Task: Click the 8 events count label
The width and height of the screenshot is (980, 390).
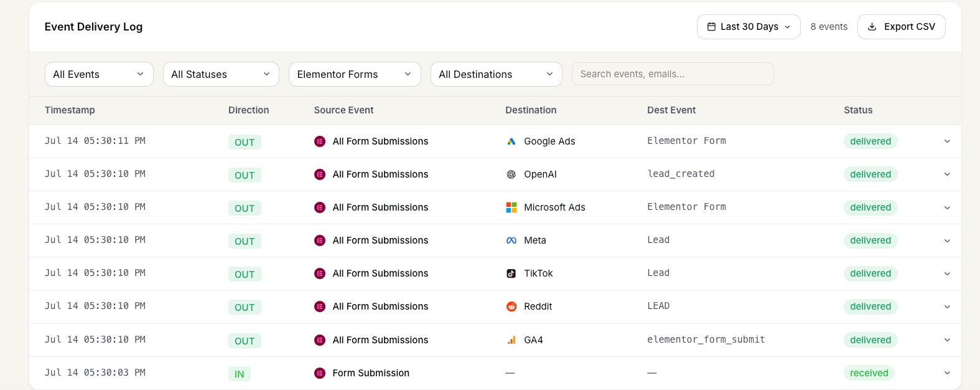Action: point(829,27)
